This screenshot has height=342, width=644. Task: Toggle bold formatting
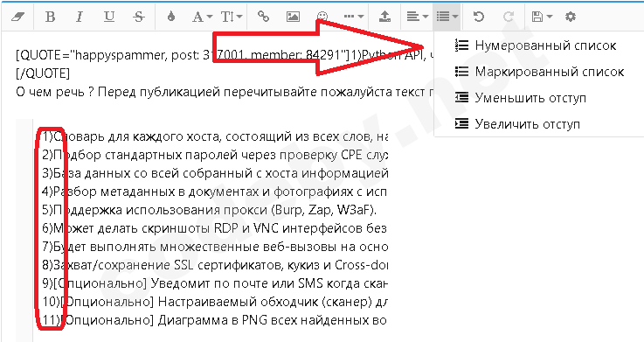pyautogui.click(x=50, y=17)
